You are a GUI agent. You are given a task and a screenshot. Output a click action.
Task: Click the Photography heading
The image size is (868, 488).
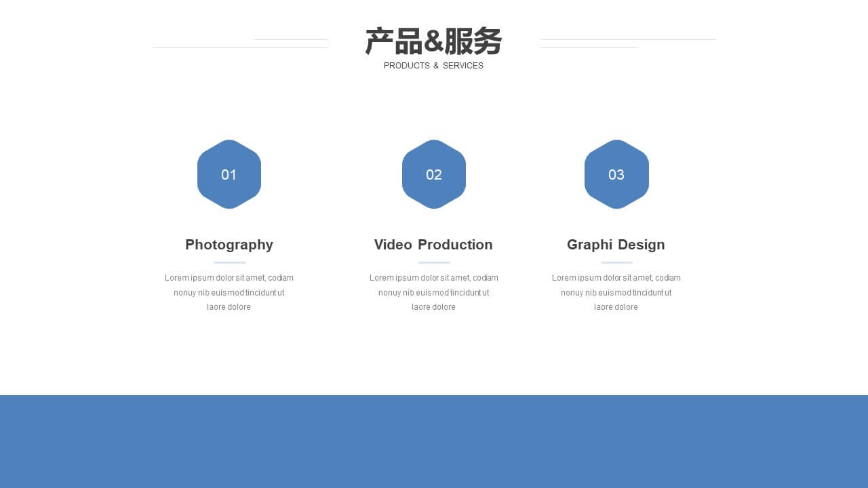(x=229, y=245)
